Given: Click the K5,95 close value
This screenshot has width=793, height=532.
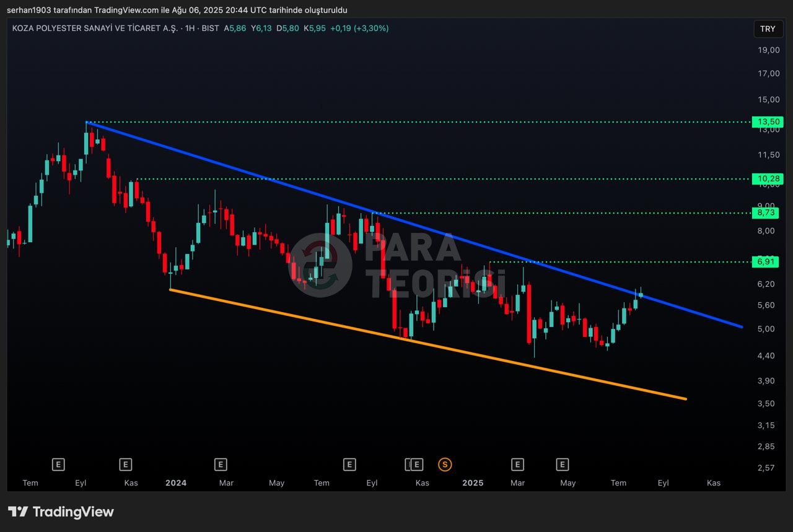Looking at the screenshot, I should [315, 28].
